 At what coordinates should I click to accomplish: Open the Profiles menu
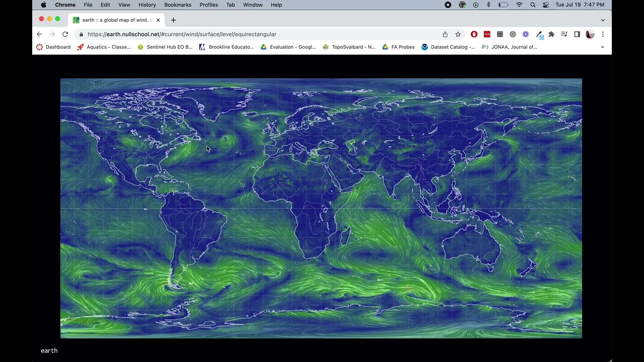(209, 5)
